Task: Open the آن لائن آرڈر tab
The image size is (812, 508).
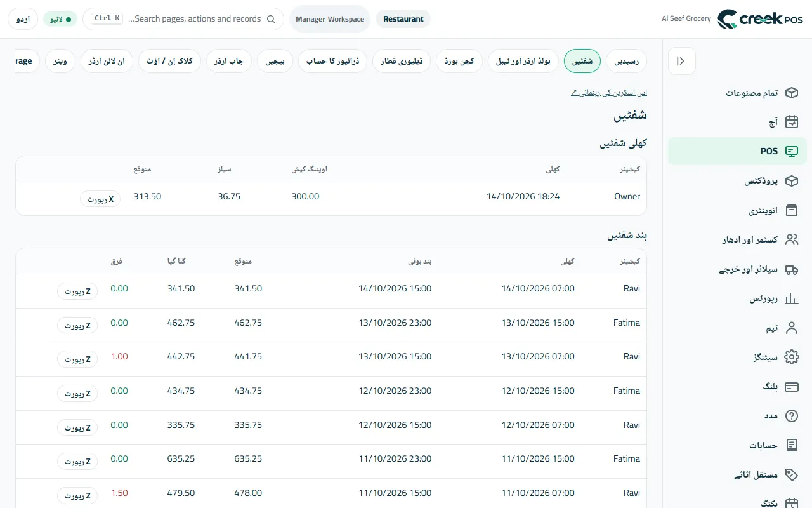Action: tap(107, 61)
